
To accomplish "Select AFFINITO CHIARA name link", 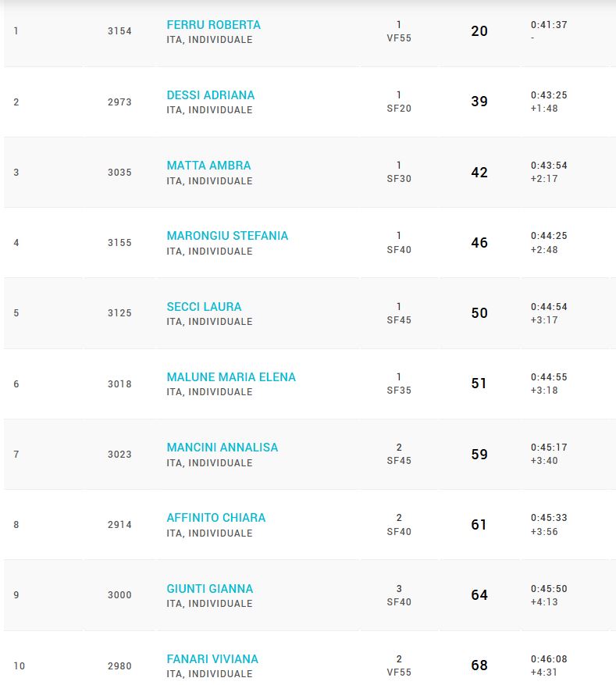I will click(216, 518).
